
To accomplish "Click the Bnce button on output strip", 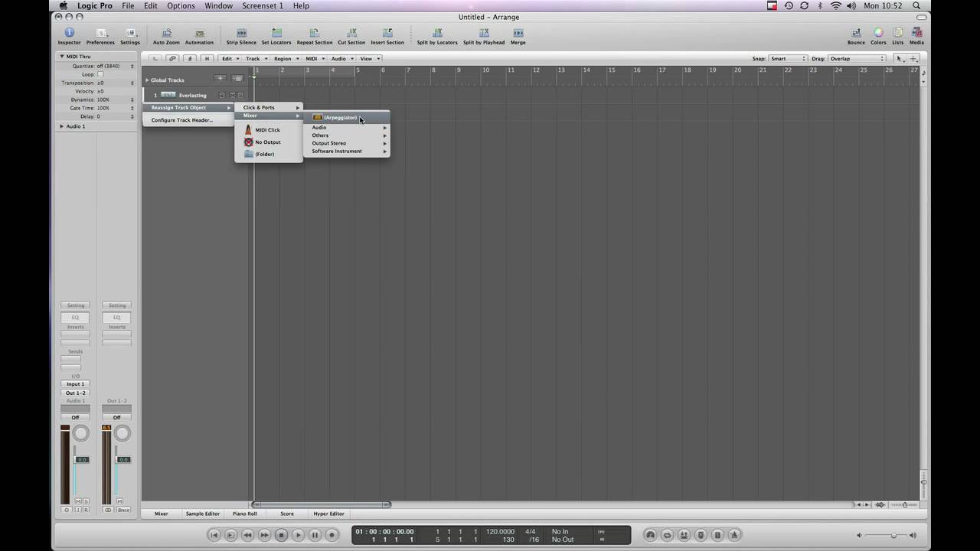I will click(x=123, y=510).
